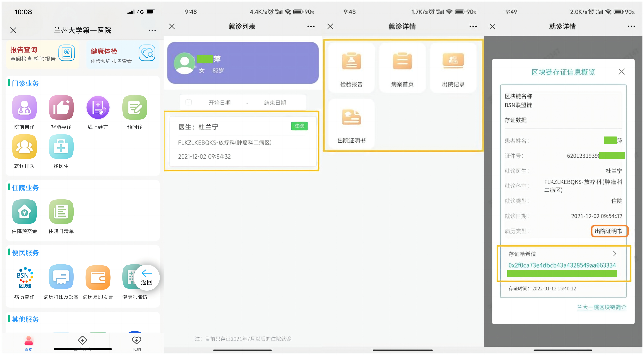644x355 pixels.
Task: Tap the 住院业务 section heading
Action: (25, 188)
